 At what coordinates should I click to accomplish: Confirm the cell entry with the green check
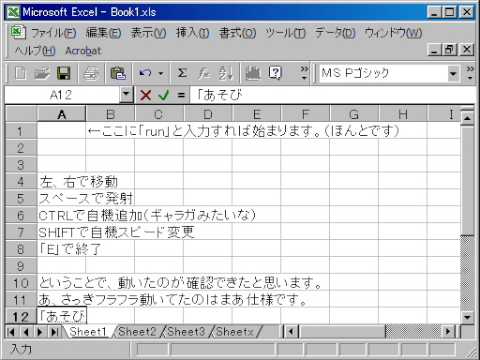(164, 95)
